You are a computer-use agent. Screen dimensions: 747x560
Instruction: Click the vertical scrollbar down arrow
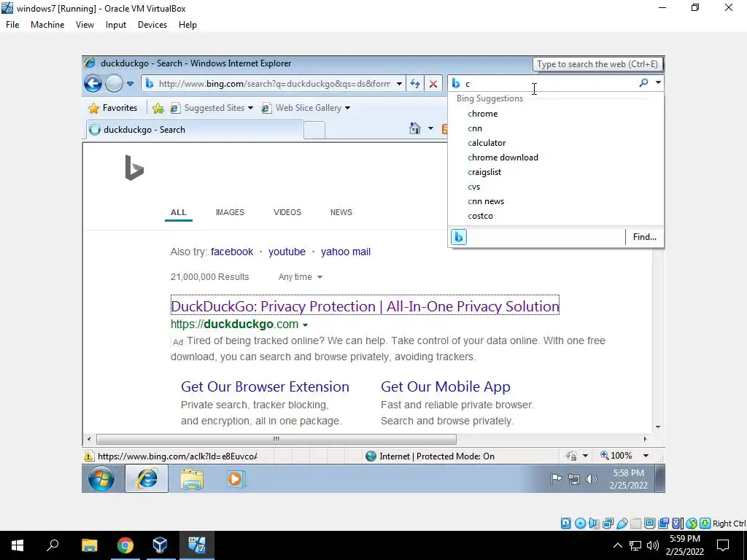click(658, 427)
